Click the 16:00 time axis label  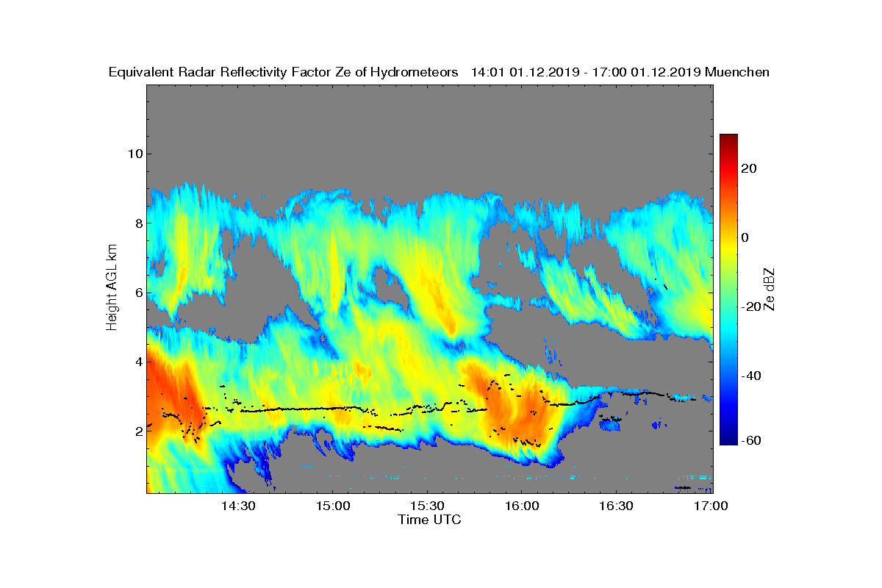(522, 506)
